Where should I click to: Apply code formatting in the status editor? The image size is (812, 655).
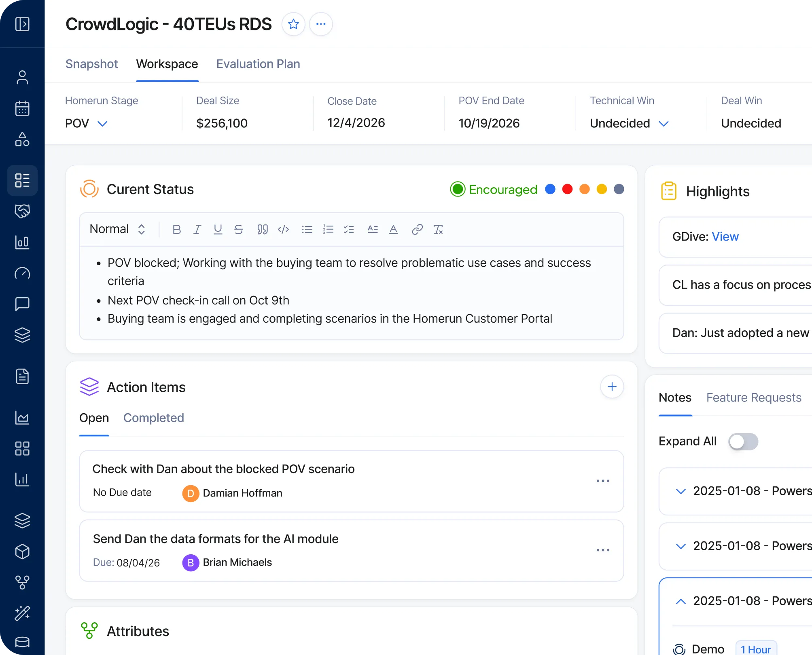(283, 229)
